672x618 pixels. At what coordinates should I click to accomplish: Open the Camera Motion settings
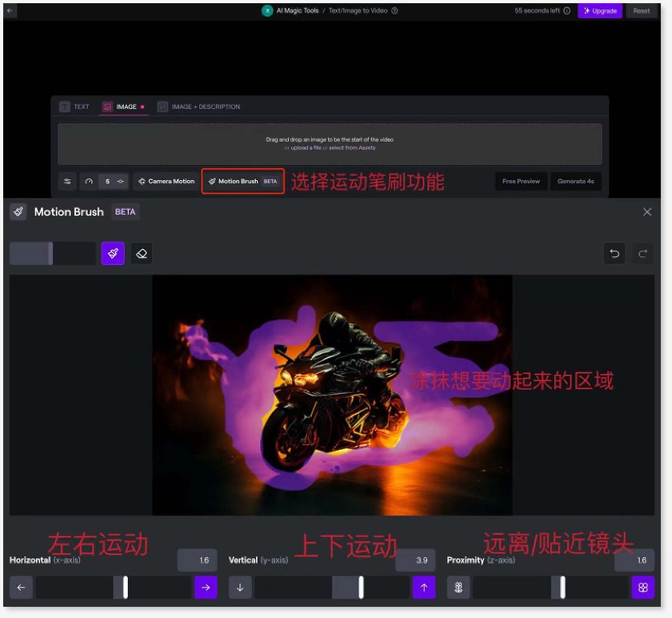[166, 181]
